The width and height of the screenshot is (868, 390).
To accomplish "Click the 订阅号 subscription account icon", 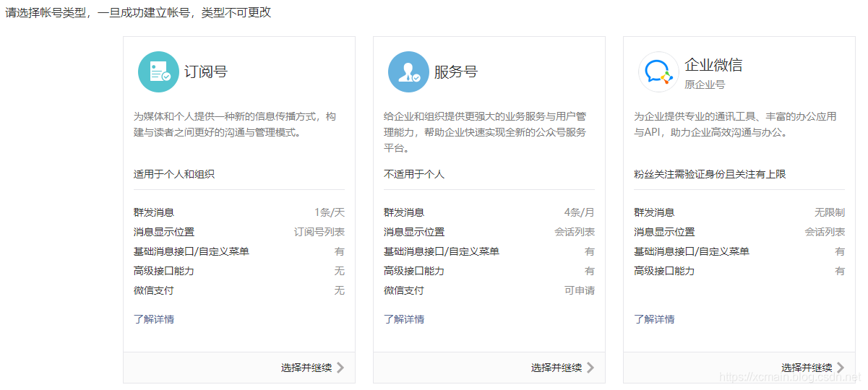I will point(158,72).
